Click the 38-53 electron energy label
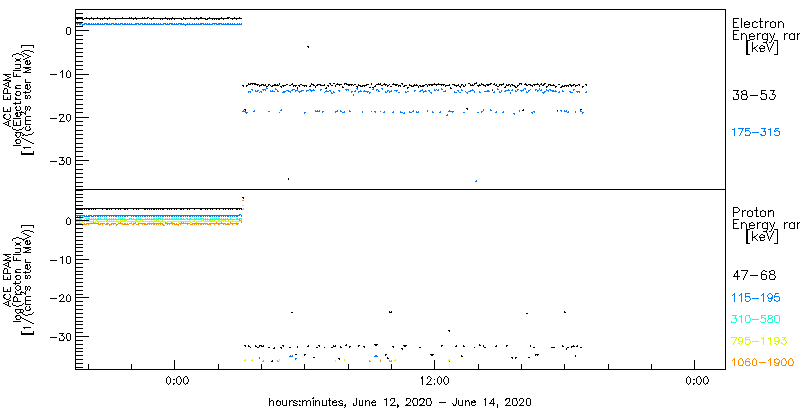This screenshot has width=800, height=410. click(x=754, y=95)
